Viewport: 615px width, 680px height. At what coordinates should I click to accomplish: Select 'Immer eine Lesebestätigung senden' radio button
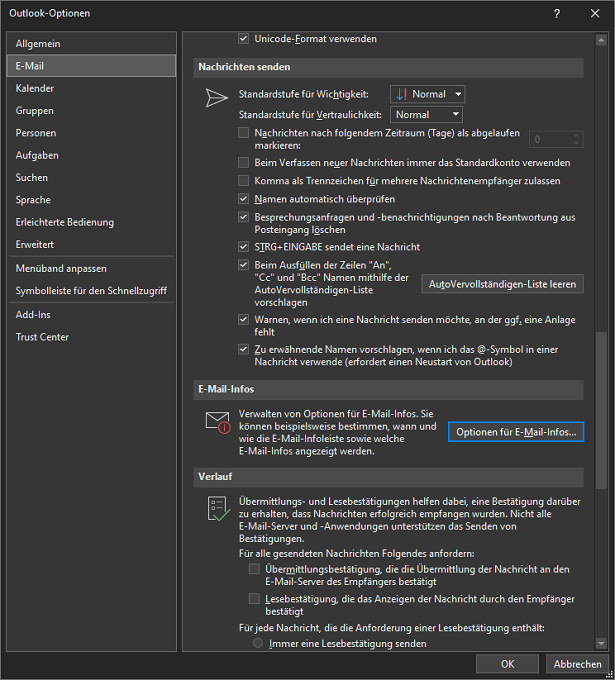point(258,643)
